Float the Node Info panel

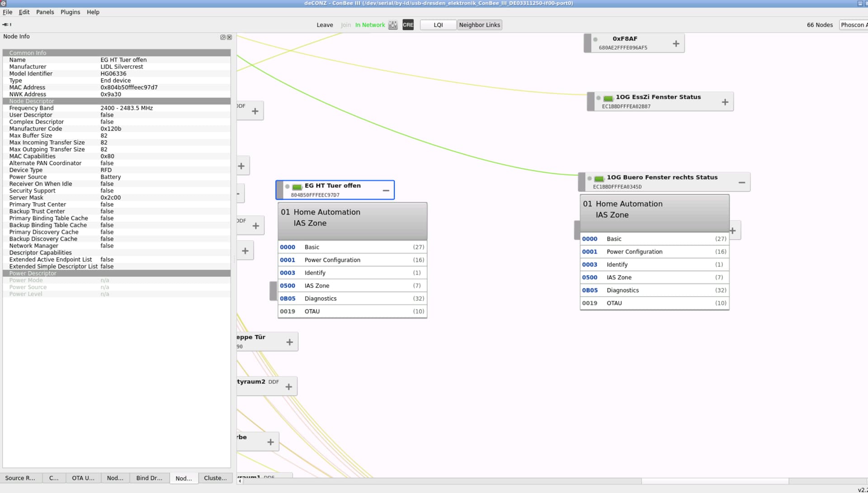click(x=222, y=37)
